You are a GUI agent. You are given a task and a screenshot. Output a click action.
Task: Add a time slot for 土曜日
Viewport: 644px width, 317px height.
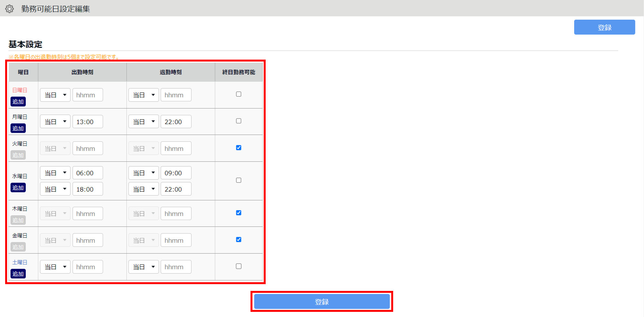click(x=18, y=274)
